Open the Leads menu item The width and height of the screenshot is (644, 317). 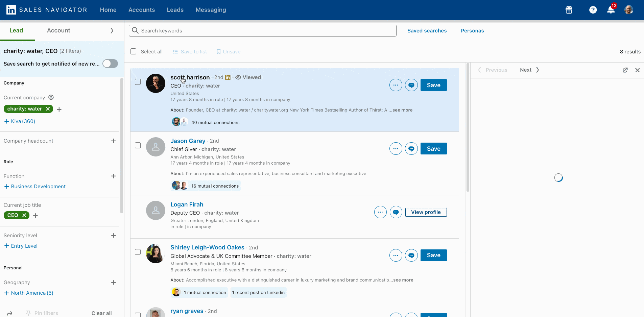coord(175,10)
